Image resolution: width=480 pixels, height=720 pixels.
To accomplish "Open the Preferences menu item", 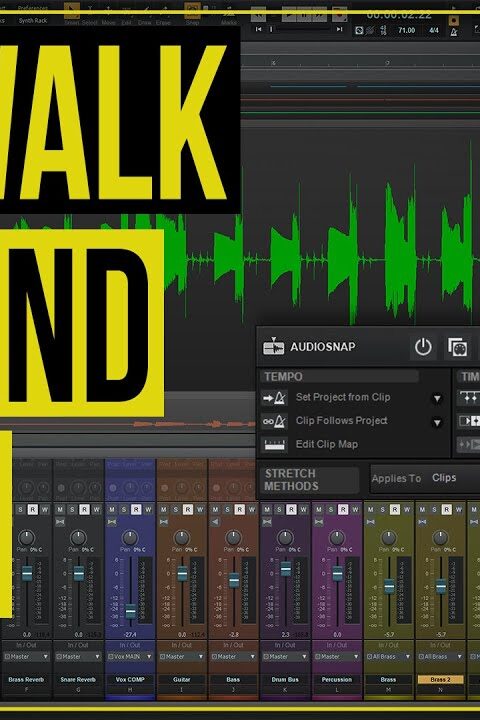I will (32, 8).
